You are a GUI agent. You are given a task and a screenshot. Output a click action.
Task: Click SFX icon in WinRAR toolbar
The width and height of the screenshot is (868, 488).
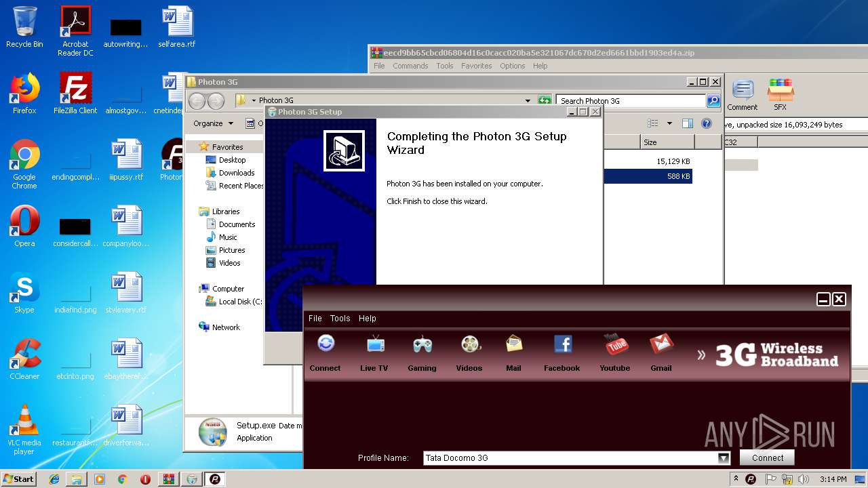[781, 96]
